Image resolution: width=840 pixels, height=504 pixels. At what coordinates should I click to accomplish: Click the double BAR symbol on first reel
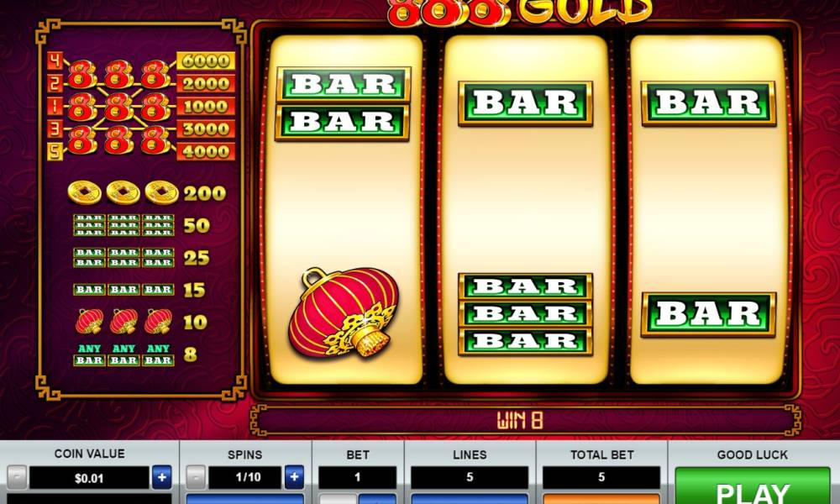tap(343, 104)
